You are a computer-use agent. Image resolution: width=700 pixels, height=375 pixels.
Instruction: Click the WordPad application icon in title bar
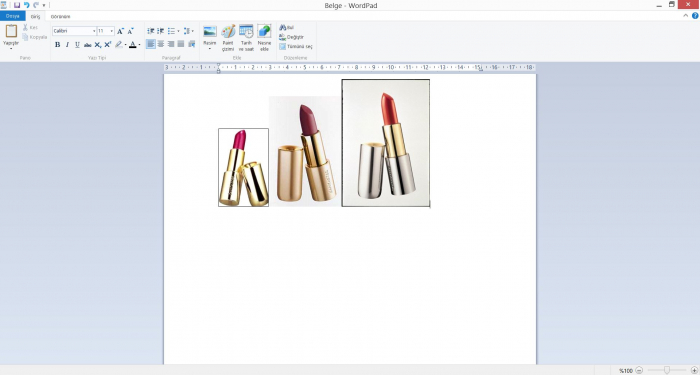(x=4, y=5)
